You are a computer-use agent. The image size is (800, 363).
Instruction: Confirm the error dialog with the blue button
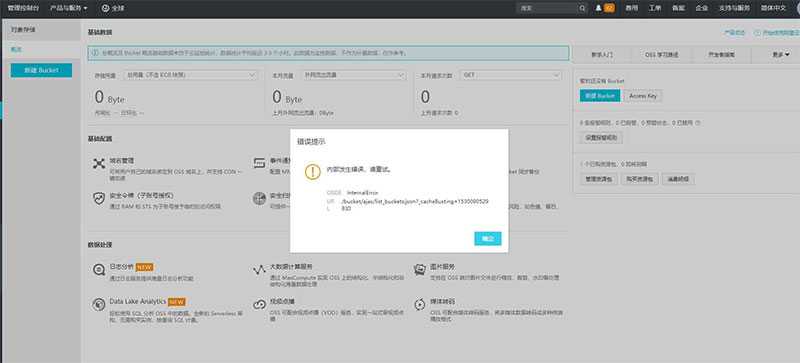click(x=488, y=238)
